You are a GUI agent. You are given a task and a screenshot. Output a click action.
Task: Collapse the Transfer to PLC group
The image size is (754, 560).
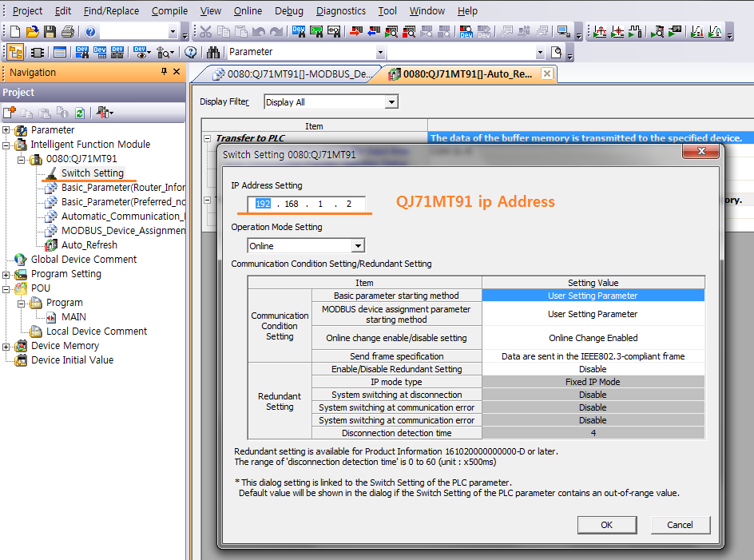(x=207, y=138)
